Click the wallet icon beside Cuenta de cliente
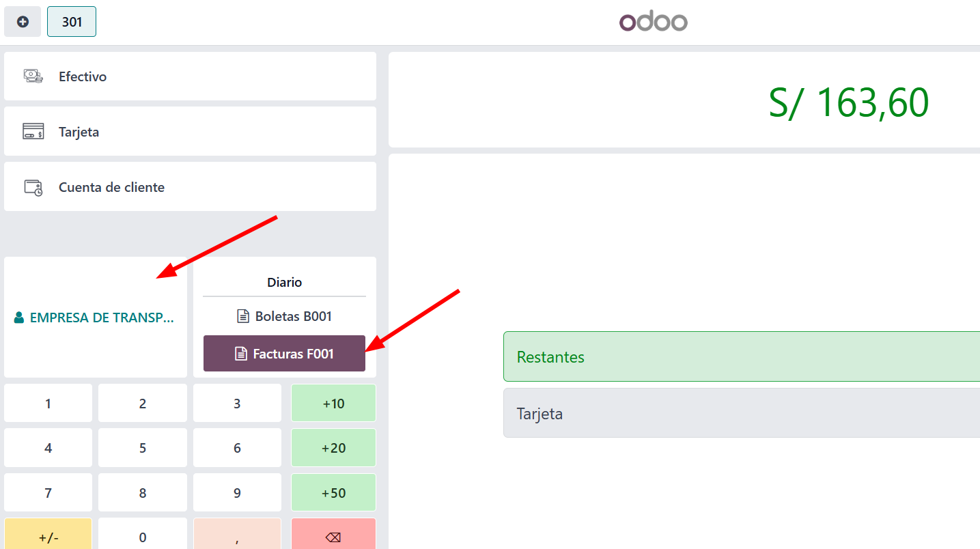 pyautogui.click(x=33, y=187)
